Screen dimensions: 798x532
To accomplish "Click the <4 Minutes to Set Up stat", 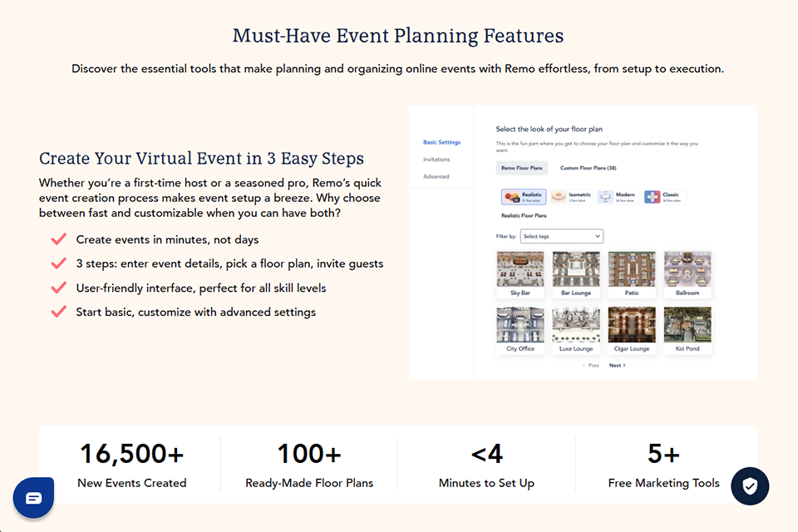I will coord(486,465).
